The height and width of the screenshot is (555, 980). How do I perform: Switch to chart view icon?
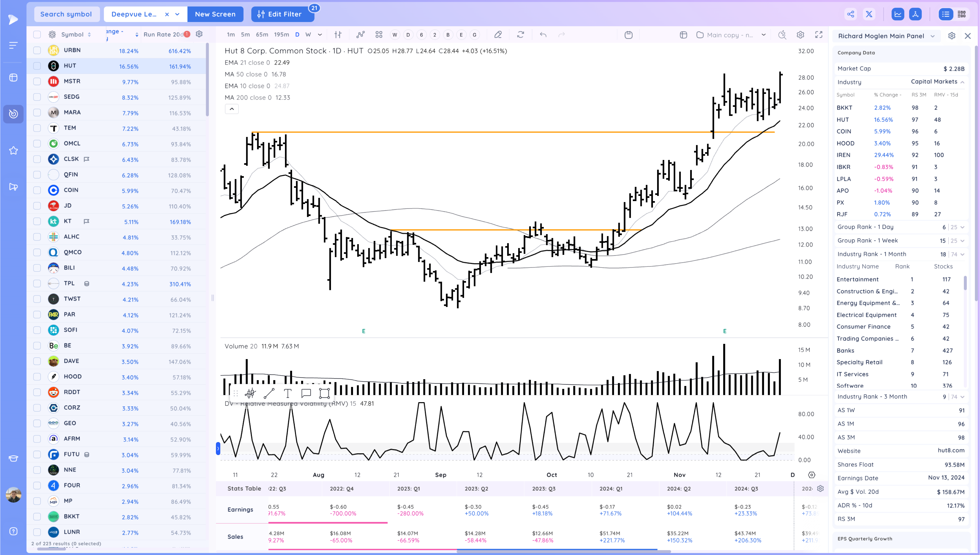[898, 14]
